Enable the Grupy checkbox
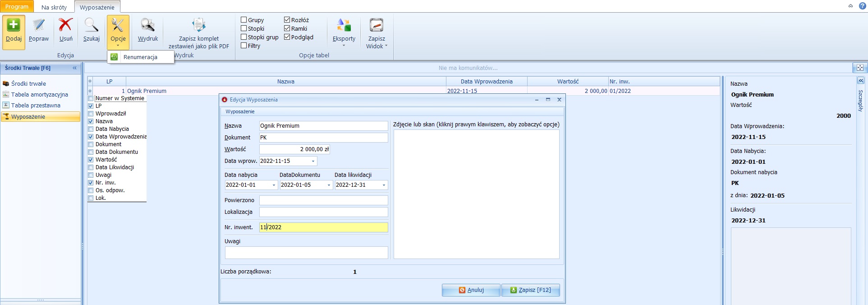 (244, 20)
